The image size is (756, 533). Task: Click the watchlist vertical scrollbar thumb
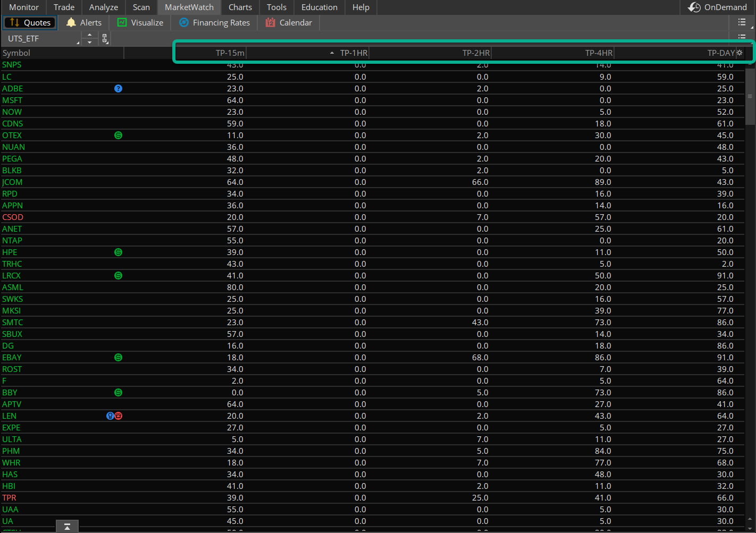pos(750,96)
